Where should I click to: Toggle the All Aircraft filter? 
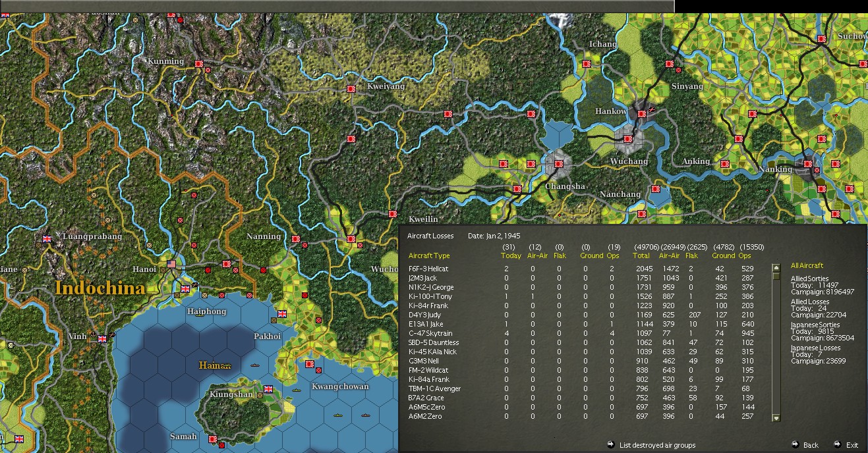click(807, 265)
